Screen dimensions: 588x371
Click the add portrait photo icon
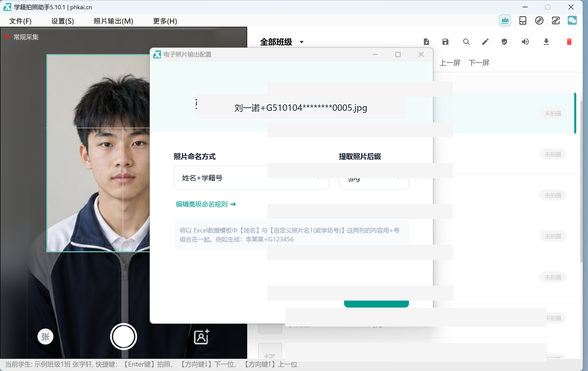pyautogui.click(x=201, y=337)
